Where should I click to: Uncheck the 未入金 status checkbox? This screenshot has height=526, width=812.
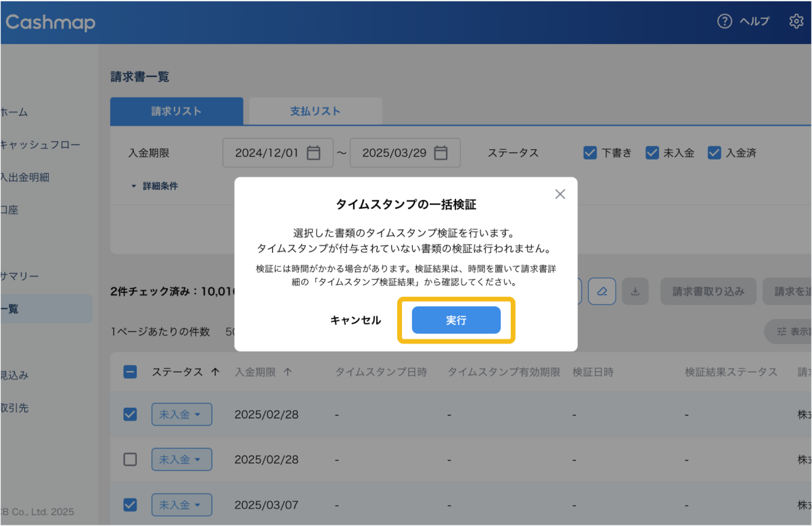tap(652, 153)
